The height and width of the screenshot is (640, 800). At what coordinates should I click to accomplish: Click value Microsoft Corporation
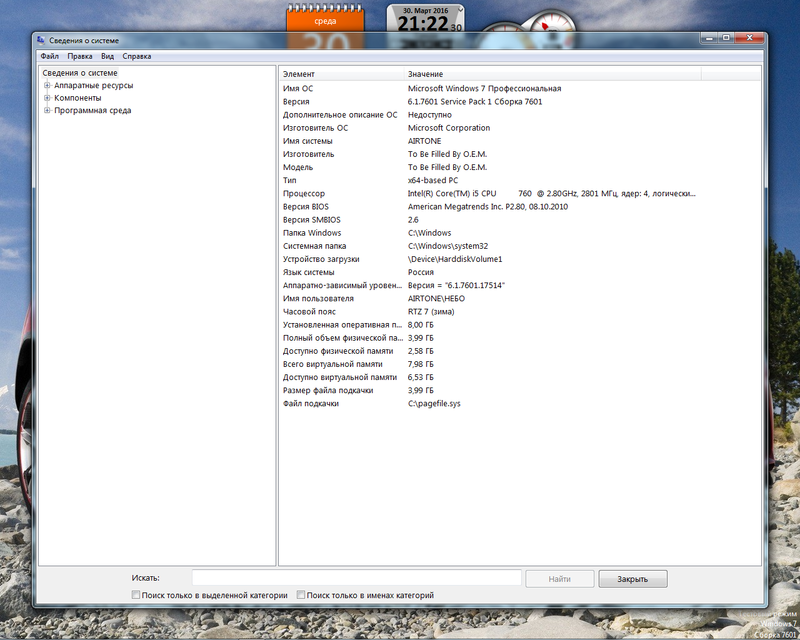[449, 128]
